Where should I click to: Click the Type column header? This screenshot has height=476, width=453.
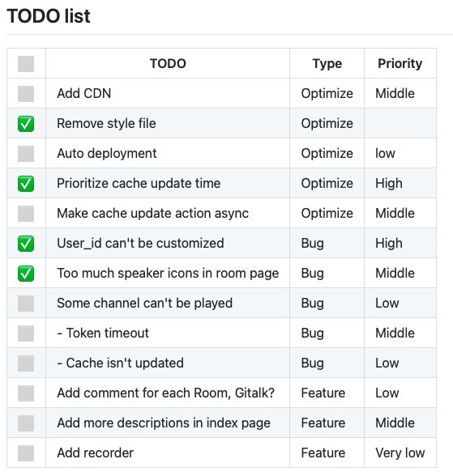(x=327, y=63)
